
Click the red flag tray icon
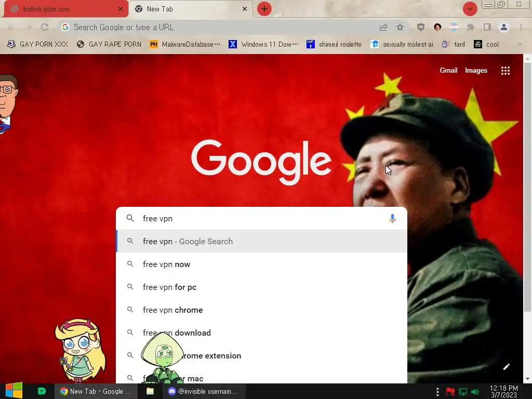click(450, 392)
